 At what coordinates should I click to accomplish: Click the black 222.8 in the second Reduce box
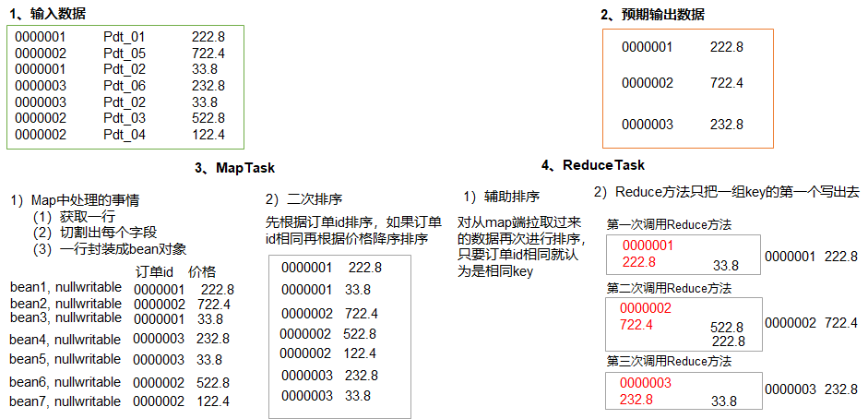click(x=729, y=341)
